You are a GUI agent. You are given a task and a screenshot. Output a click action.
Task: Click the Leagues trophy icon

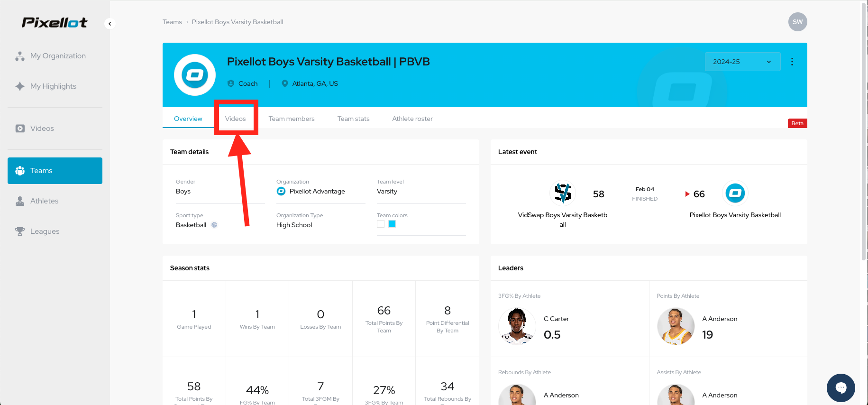(x=20, y=231)
